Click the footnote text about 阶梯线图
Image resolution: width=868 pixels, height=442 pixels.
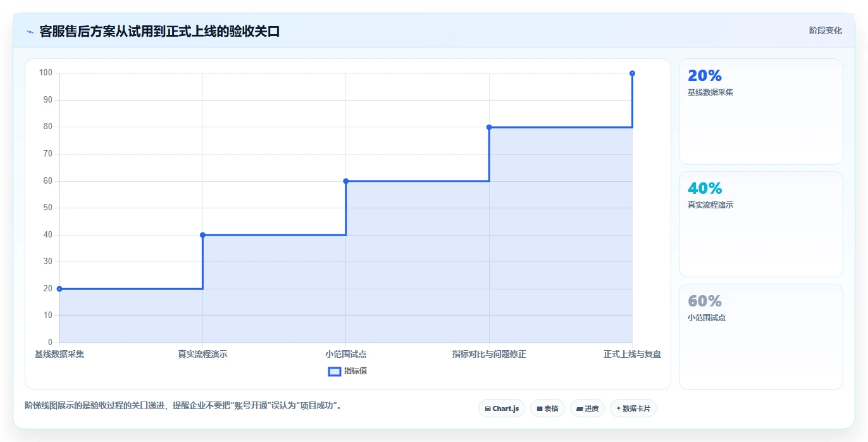tap(185, 406)
